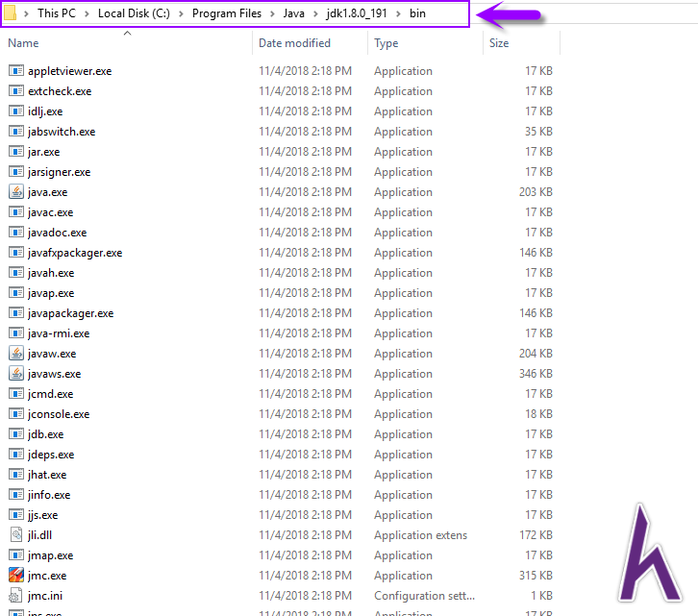Select the javah.exe icon

[16, 272]
